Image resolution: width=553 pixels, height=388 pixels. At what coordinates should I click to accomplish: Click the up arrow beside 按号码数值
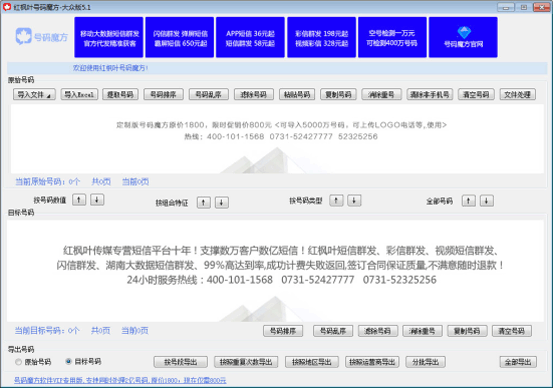tap(79, 200)
